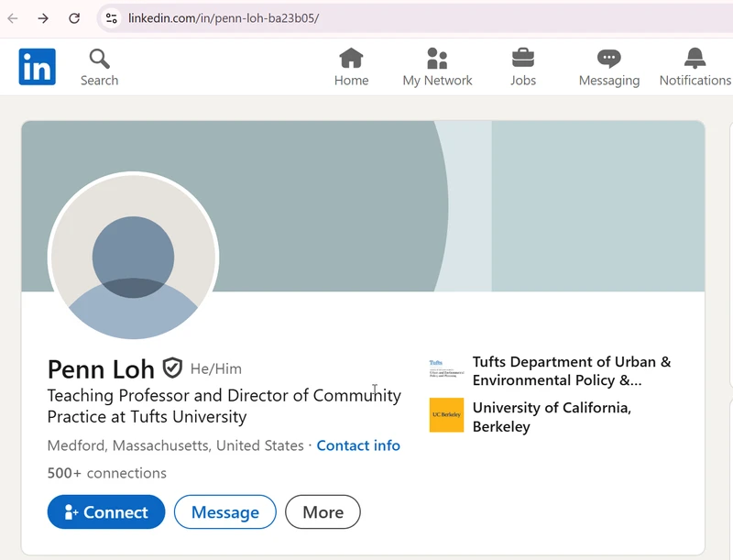The width and height of the screenshot is (733, 560).
Task: Click the Message button
Action: (x=224, y=511)
